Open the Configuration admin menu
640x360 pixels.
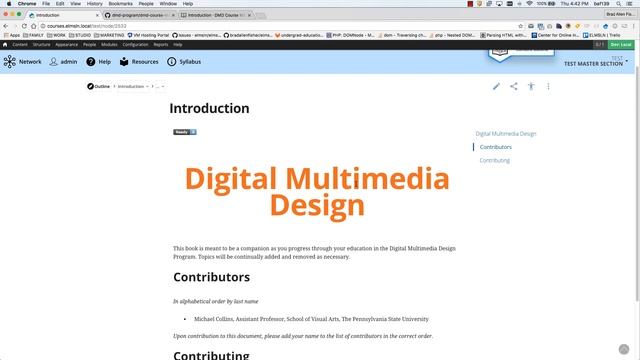(x=135, y=44)
